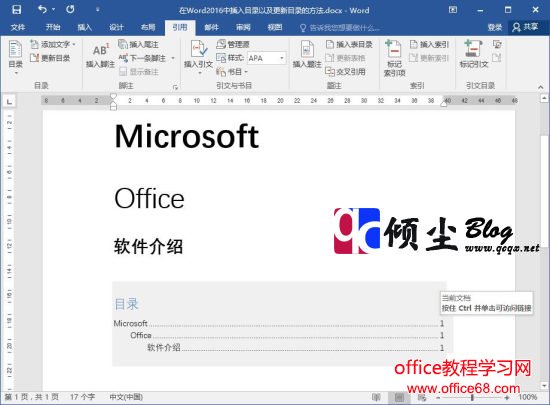This screenshot has width=550, height=405.
Task: Click the 17 个字 word count
Action: click(82, 397)
